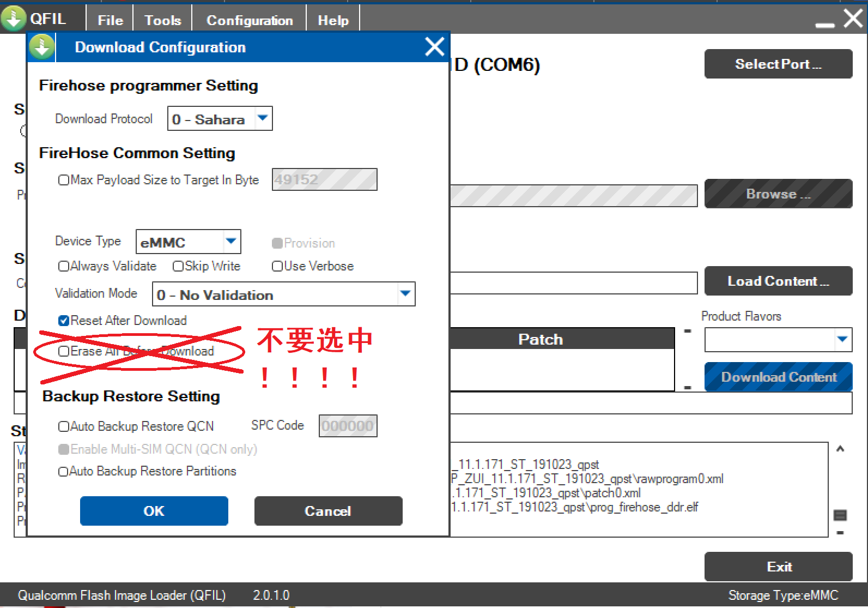Click Cancel in Download Configuration dialog
The height and width of the screenshot is (608, 868).
[x=328, y=511]
